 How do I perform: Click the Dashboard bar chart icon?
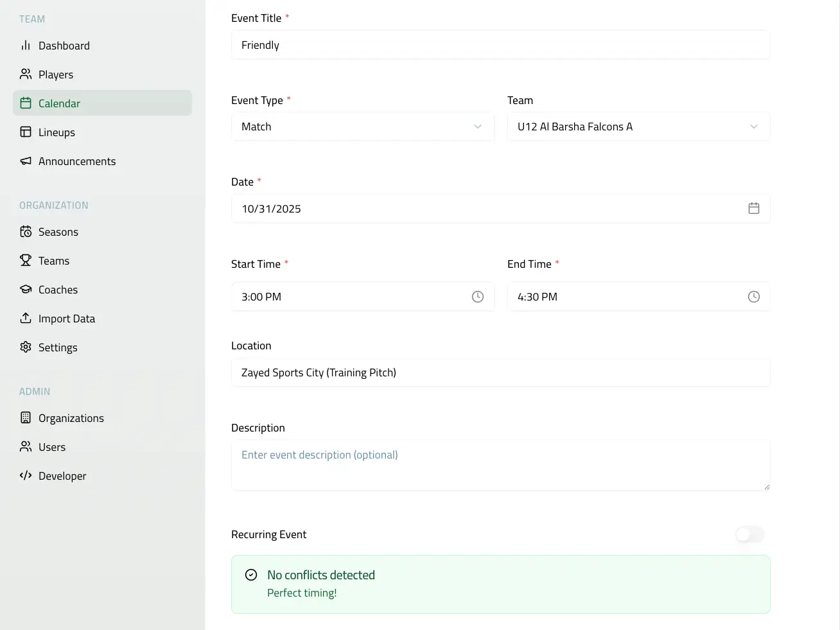(x=26, y=46)
